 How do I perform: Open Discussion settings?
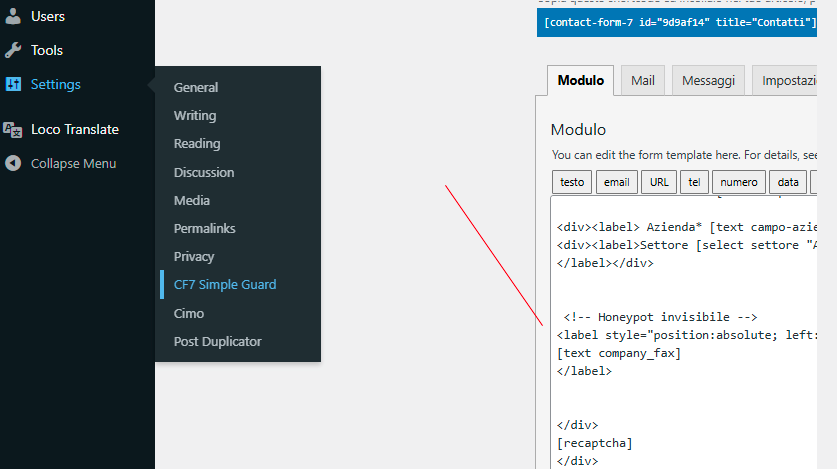point(204,172)
